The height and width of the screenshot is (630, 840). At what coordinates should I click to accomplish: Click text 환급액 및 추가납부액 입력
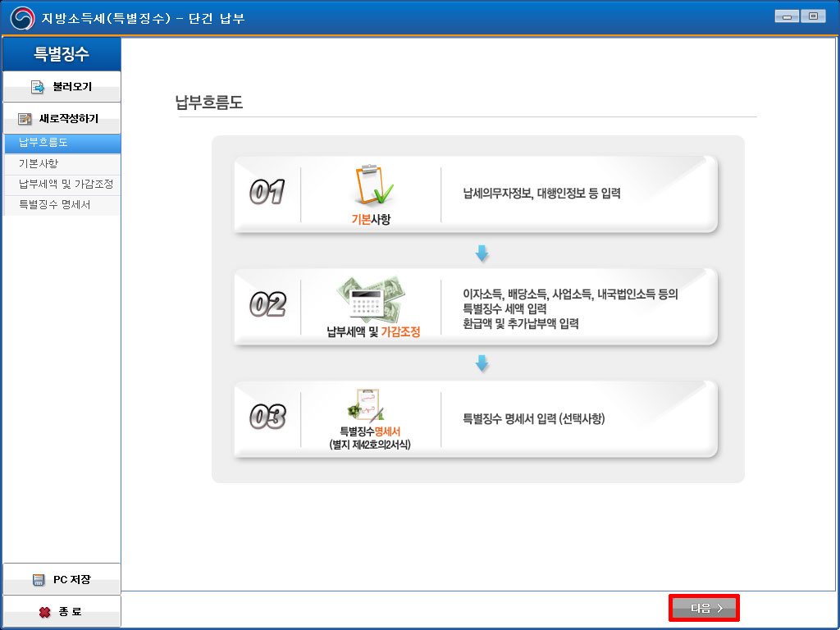point(521,323)
